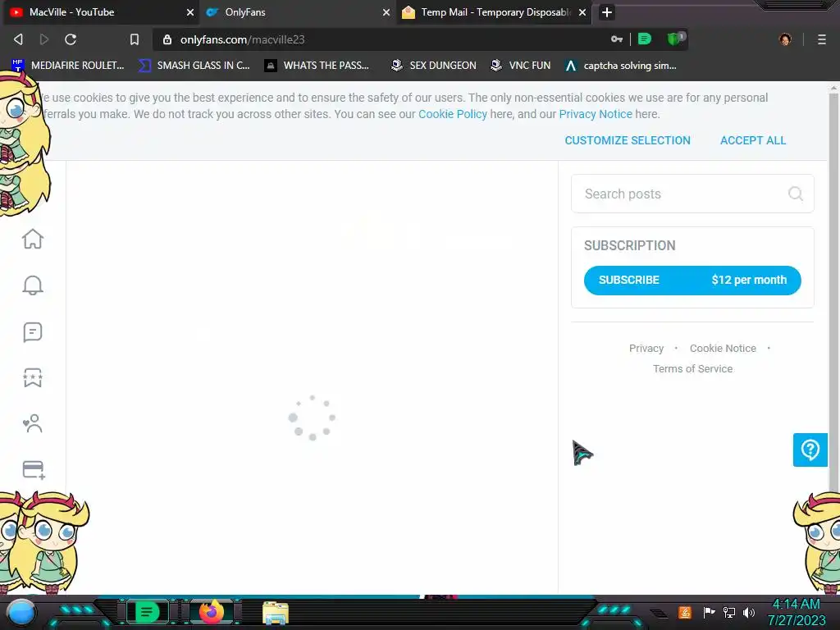Open File Explorer from the taskbar
This screenshot has height=630, width=840.
276,613
